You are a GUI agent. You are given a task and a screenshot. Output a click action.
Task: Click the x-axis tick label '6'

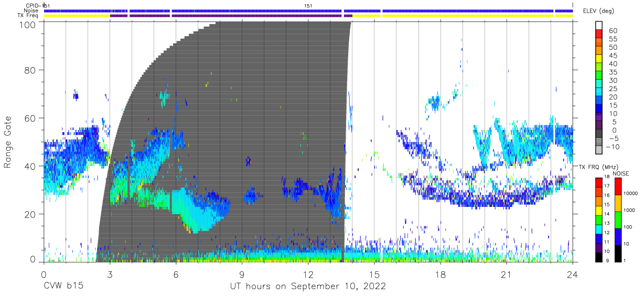pyautogui.click(x=176, y=274)
